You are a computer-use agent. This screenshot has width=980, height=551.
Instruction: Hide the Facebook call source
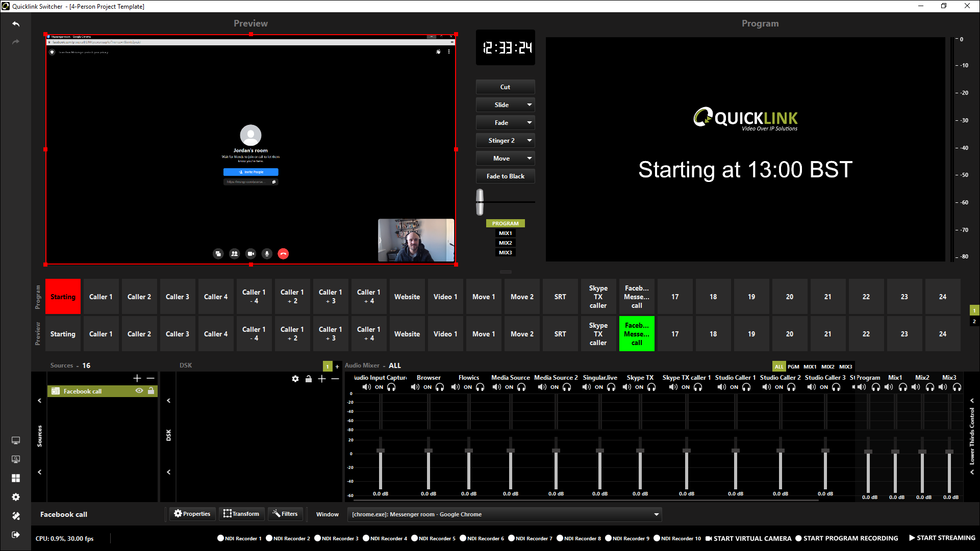click(x=139, y=391)
